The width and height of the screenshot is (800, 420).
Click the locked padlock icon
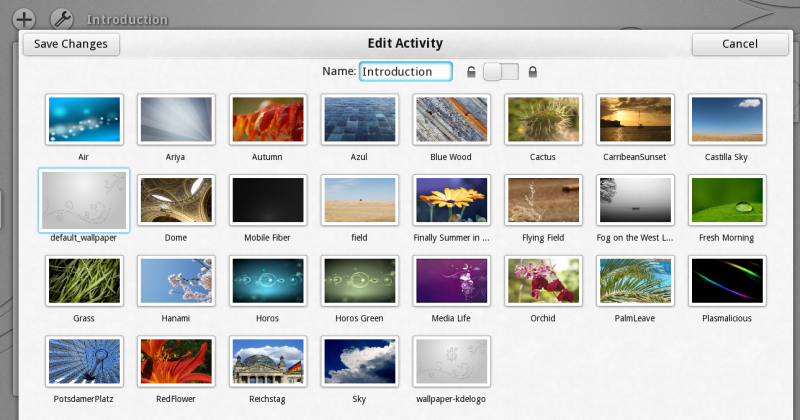[533, 72]
